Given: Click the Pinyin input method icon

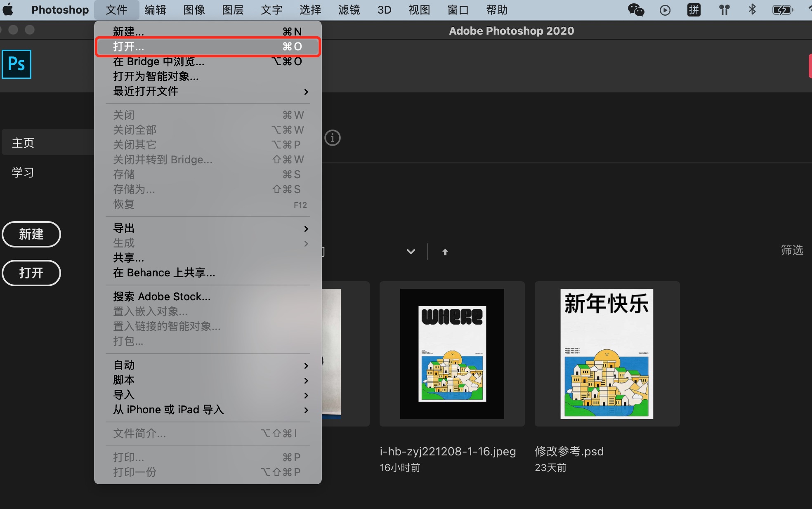Looking at the screenshot, I should click(x=694, y=10).
